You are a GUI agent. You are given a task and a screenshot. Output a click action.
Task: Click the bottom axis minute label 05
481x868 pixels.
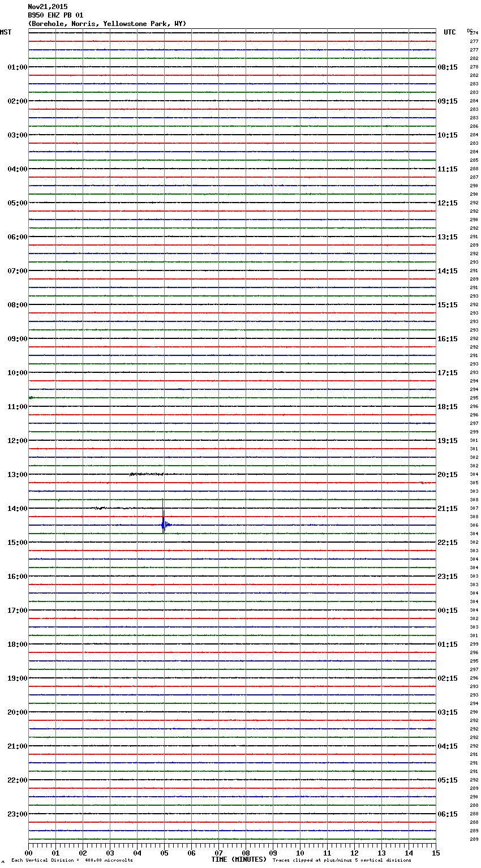coord(164,853)
